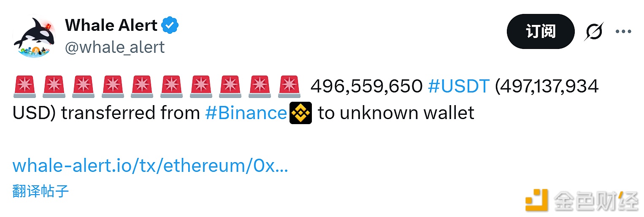Click 翻译帖子 to translate the post
The height and width of the screenshot is (217, 644).
[41, 191]
